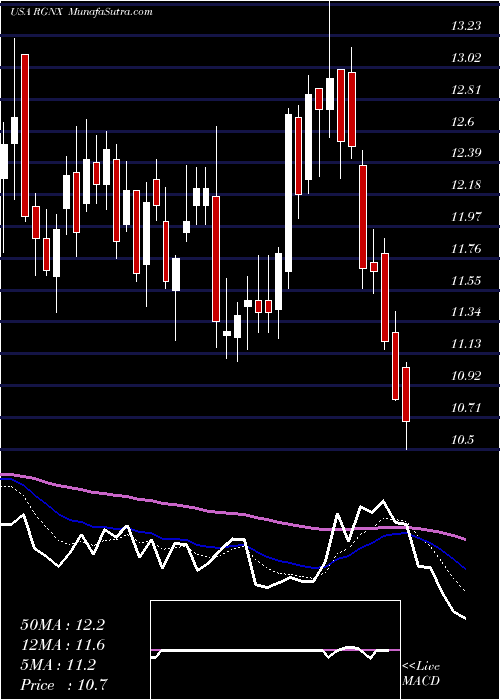Click the 11.97 price axis label

point(466,217)
